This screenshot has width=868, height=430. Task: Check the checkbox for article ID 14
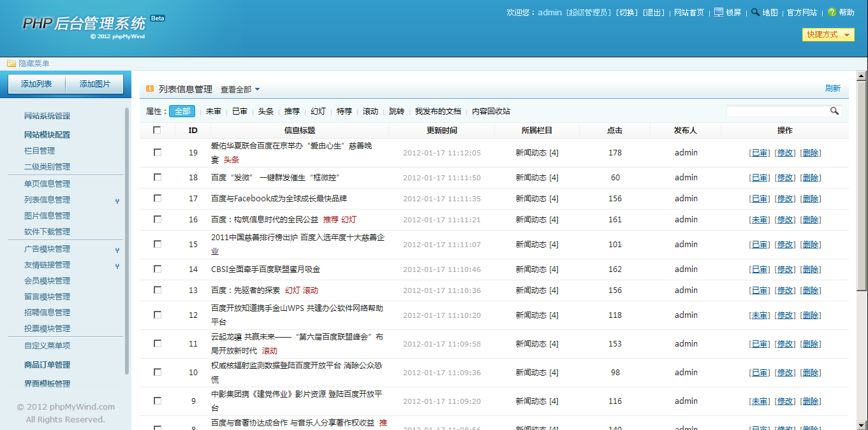pos(157,269)
